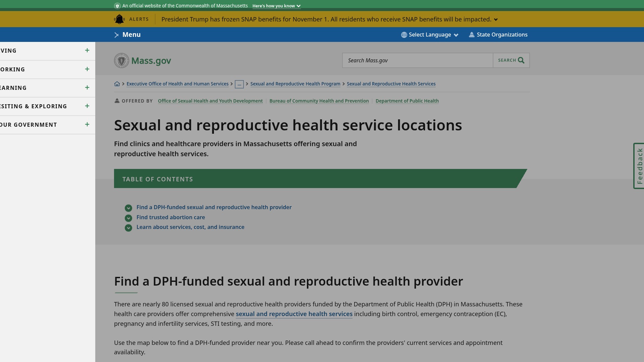Expand the collapsed breadcrumb ellipsis

pyautogui.click(x=239, y=84)
